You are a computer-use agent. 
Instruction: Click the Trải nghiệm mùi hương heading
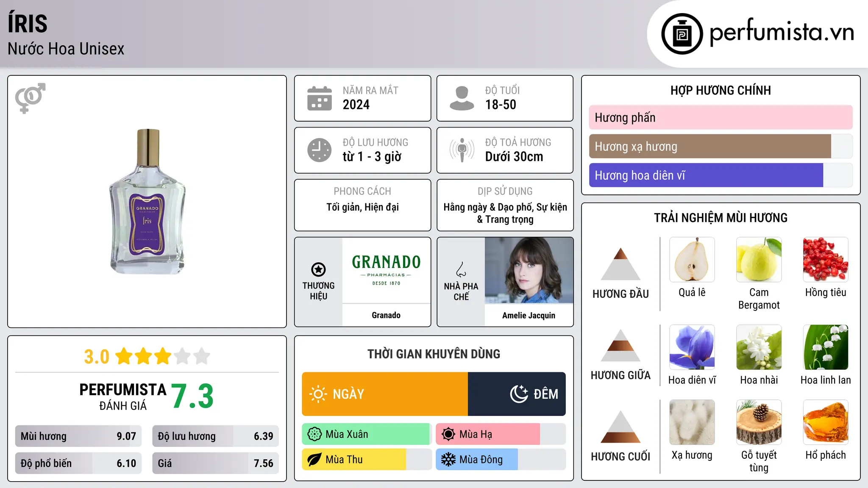(721, 218)
